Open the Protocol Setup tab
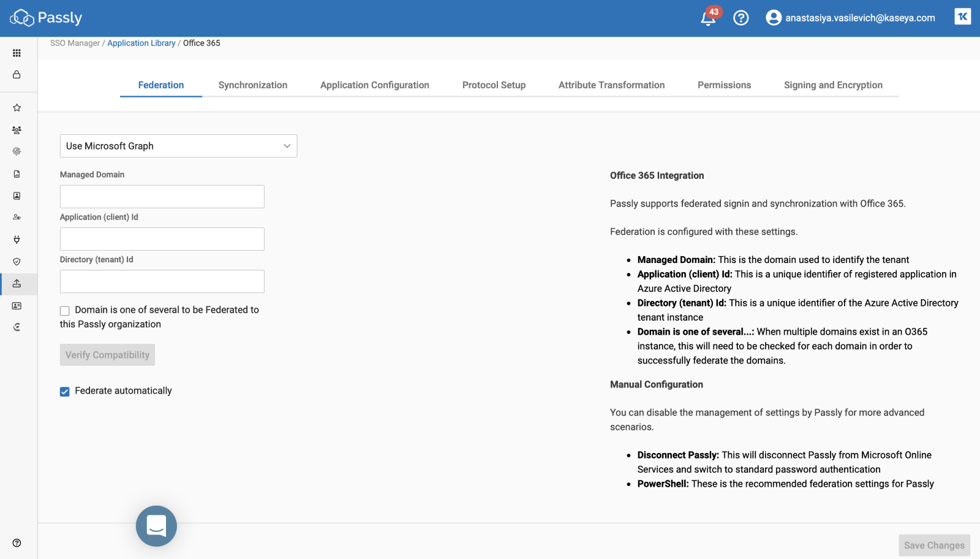The image size is (980, 559). [494, 85]
